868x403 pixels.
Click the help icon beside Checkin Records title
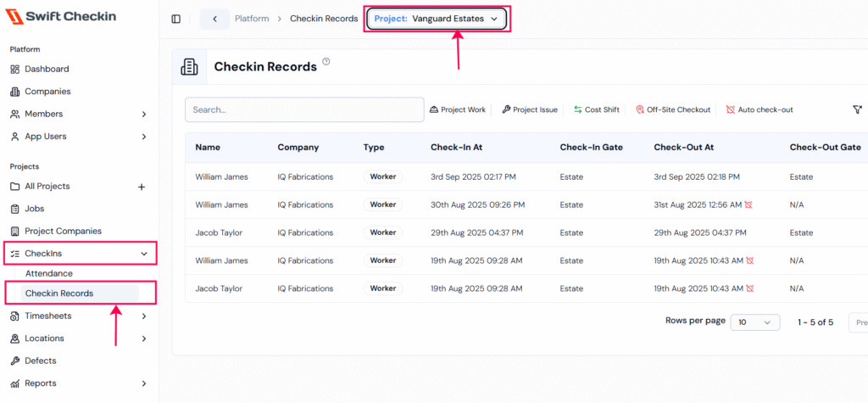click(x=326, y=62)
